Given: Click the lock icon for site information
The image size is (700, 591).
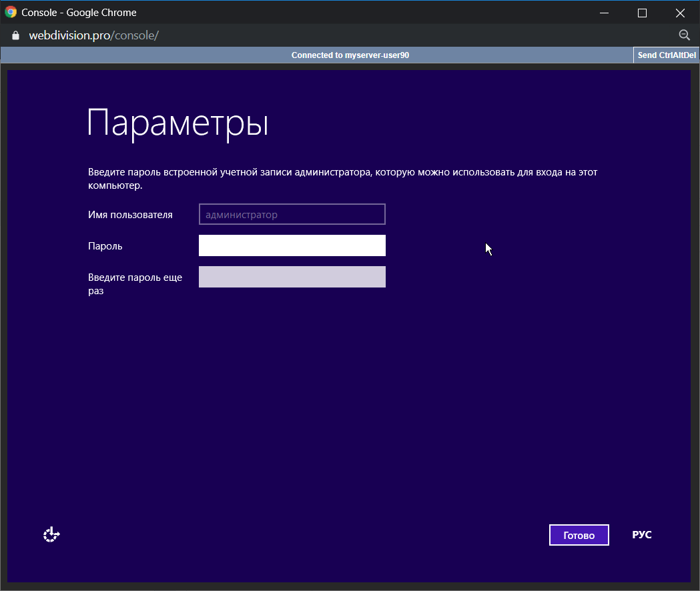Looking at the screenshot, I should coord(16,35).
